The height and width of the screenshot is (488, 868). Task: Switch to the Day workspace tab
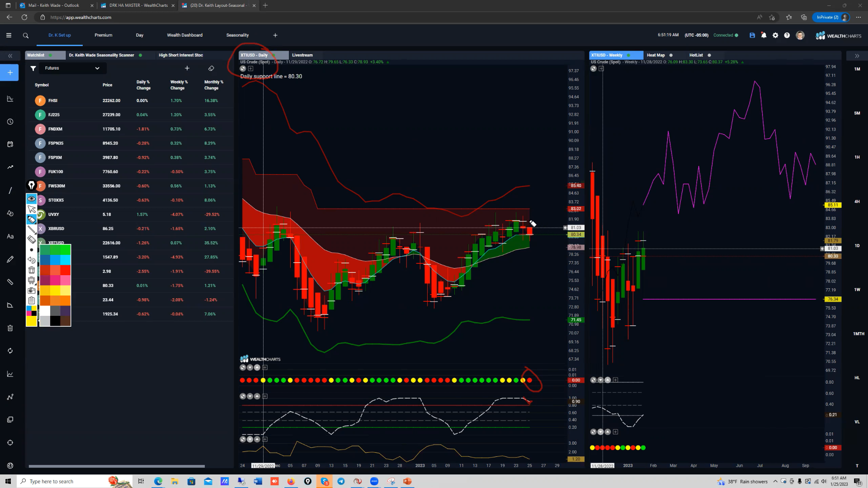[140, 35]
